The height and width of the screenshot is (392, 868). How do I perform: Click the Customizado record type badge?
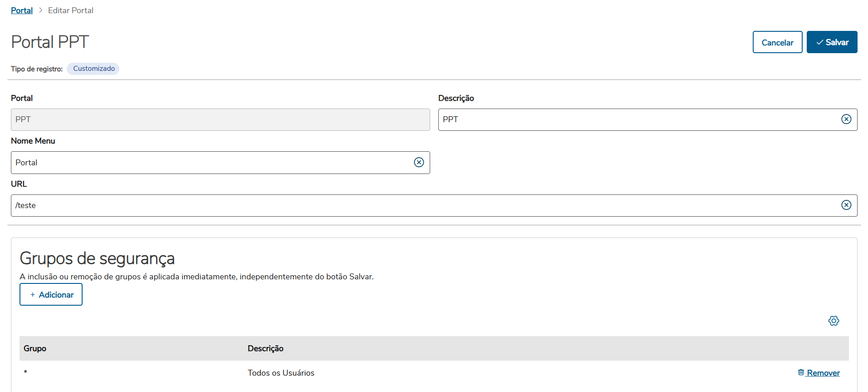pos(93,69)
